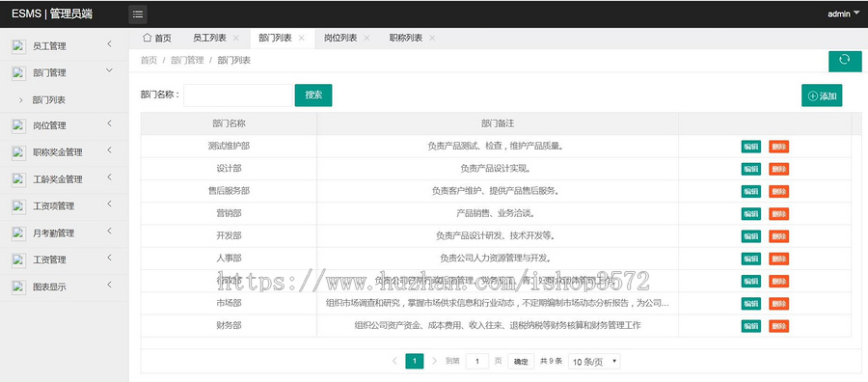Open the admin user dropdown
Screen dimensions: 868x382
(x=843, y=14)
